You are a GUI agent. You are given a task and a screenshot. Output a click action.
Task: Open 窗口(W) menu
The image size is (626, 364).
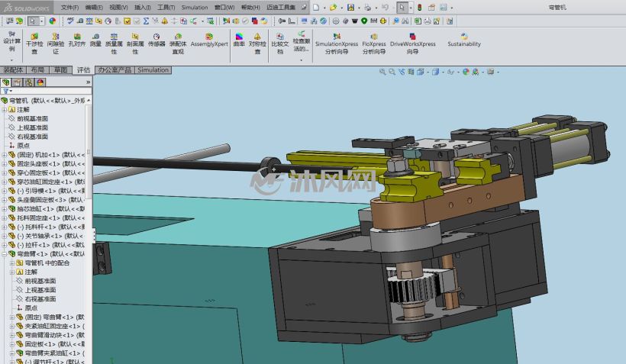(x=224, y=7)
